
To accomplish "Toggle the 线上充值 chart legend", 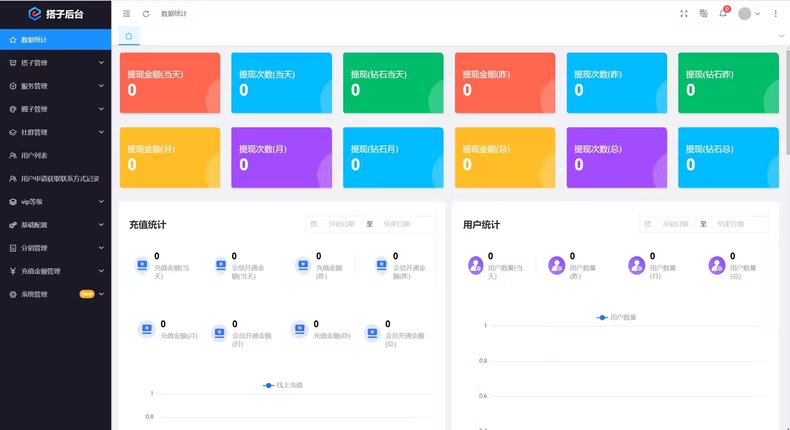I will coord(283,385).
